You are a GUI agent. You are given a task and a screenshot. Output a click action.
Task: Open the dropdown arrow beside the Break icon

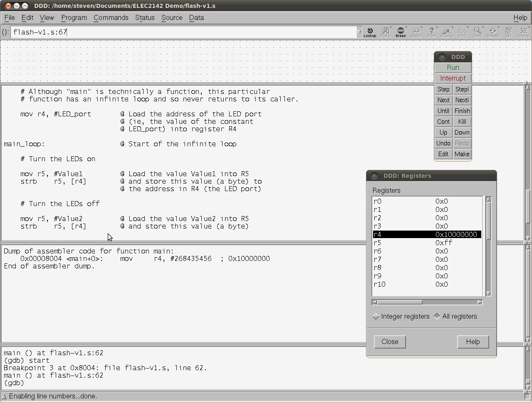[x=406, y=27]
